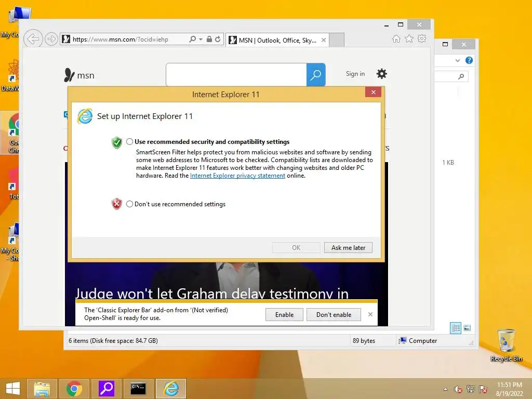Open Action Center flag icon
The width and height of the screenshot is (532, 399).
(483, 389)
